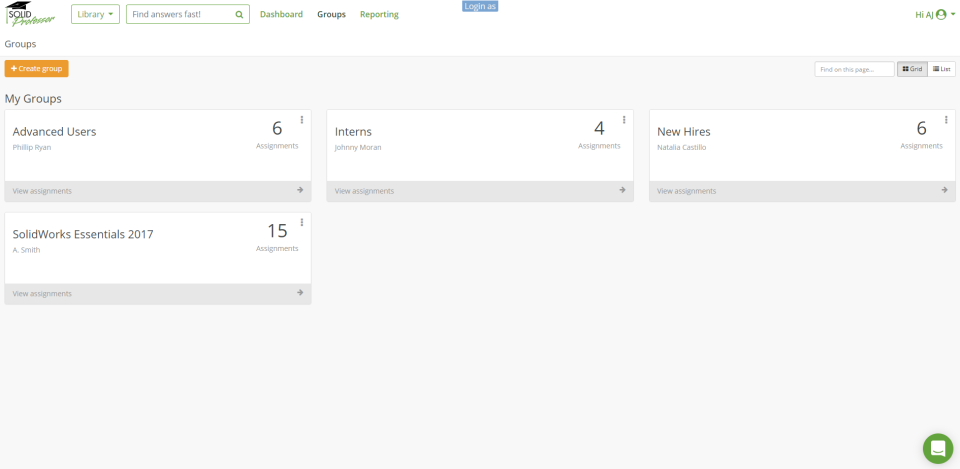Click the magnifier search icon
This screenshot has height=469, width=960.
pyautogui.click(x=239, y=14)
